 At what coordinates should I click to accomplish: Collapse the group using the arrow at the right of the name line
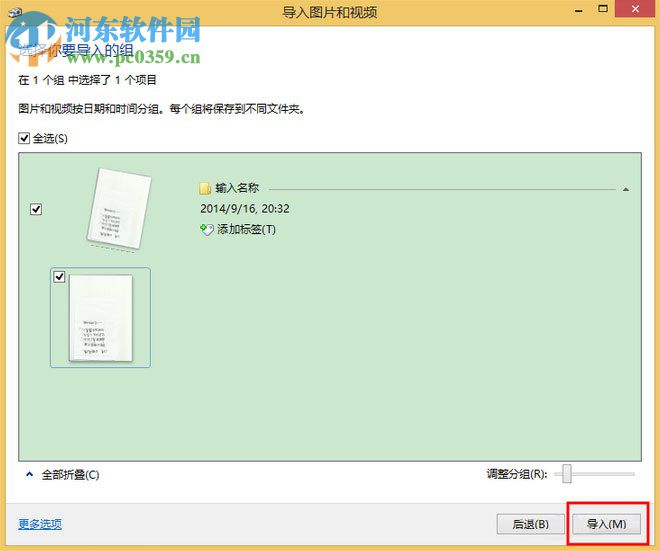(625, 189)
